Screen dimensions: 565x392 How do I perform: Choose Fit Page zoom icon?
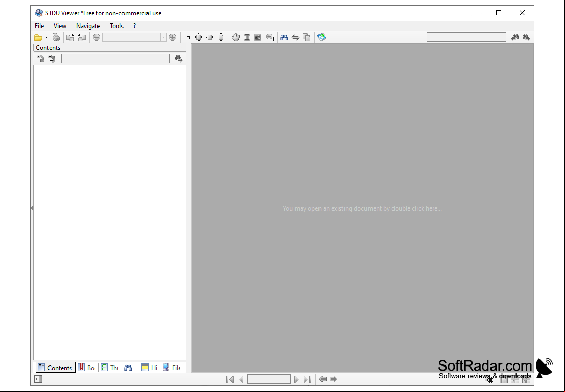tap(199, 37)
